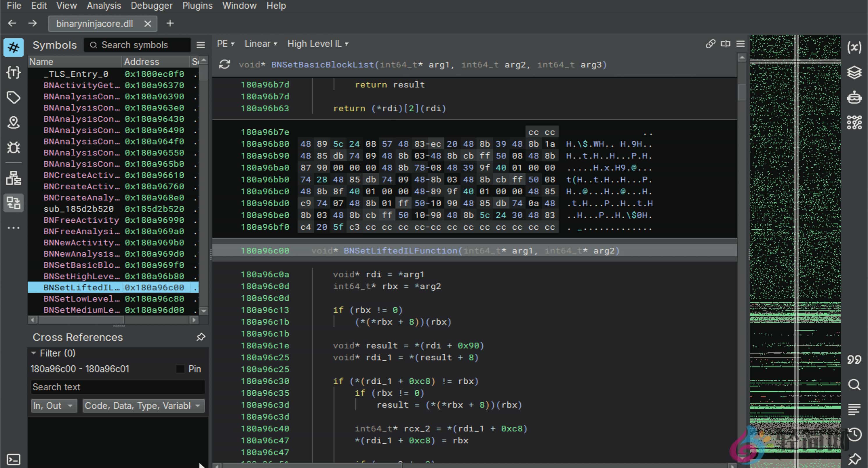Open the Variables (x) sidebar icon
The width and height of the screenshot is (868, 468).
point(854,47)
